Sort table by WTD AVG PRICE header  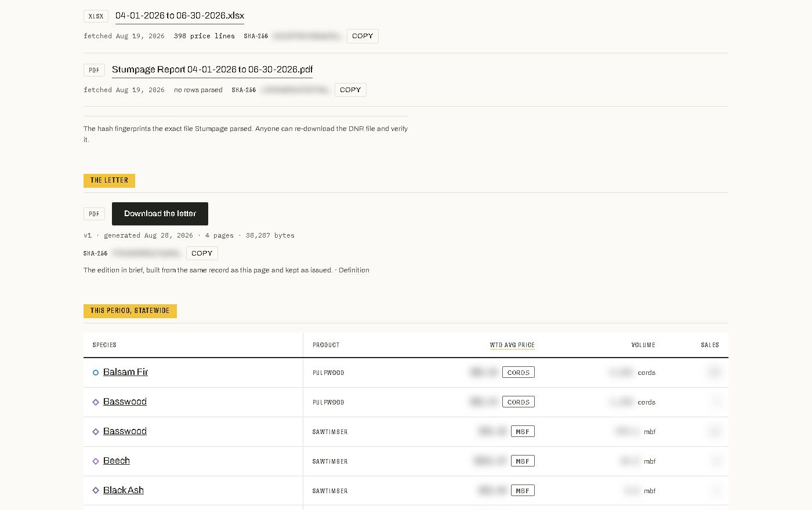coord(512,345)
